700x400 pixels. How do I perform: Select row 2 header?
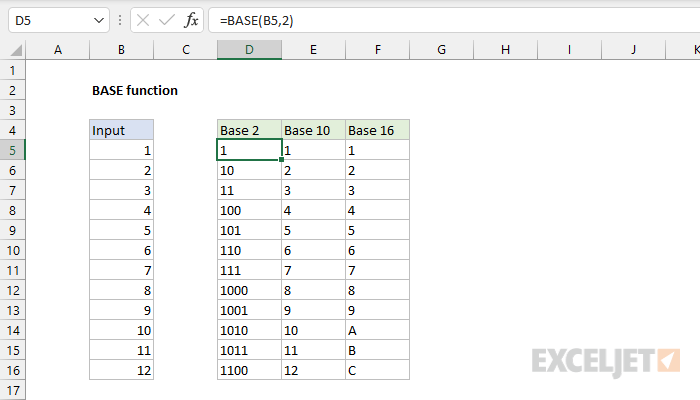pyautogui.click(x=12, y=90)
